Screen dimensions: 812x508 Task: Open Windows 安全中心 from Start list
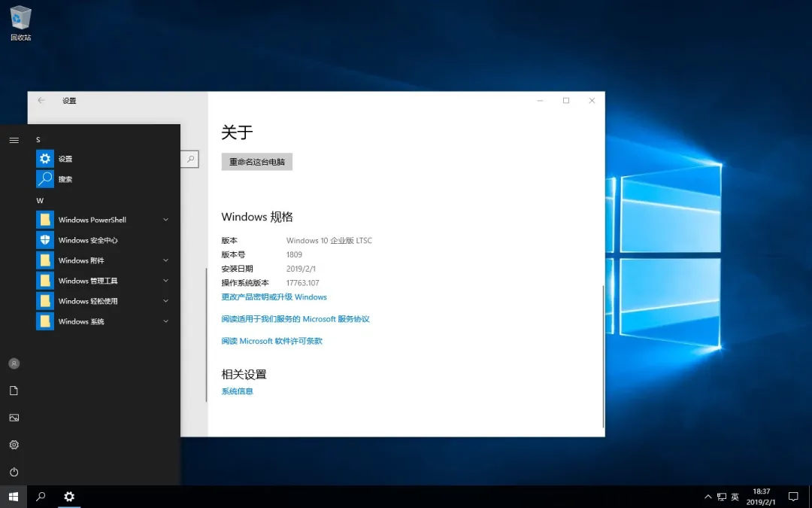[102, 240]
